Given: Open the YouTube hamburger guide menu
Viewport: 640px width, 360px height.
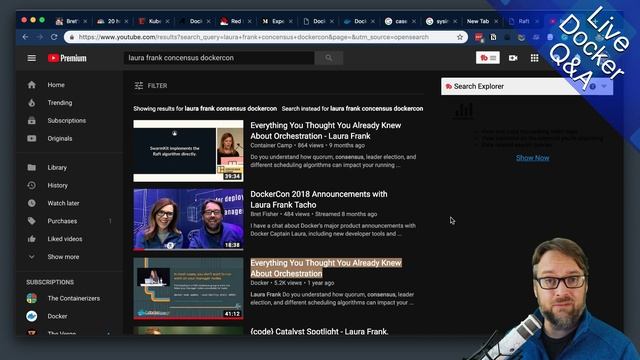Looking at the screenshot, I should point(31,58).
